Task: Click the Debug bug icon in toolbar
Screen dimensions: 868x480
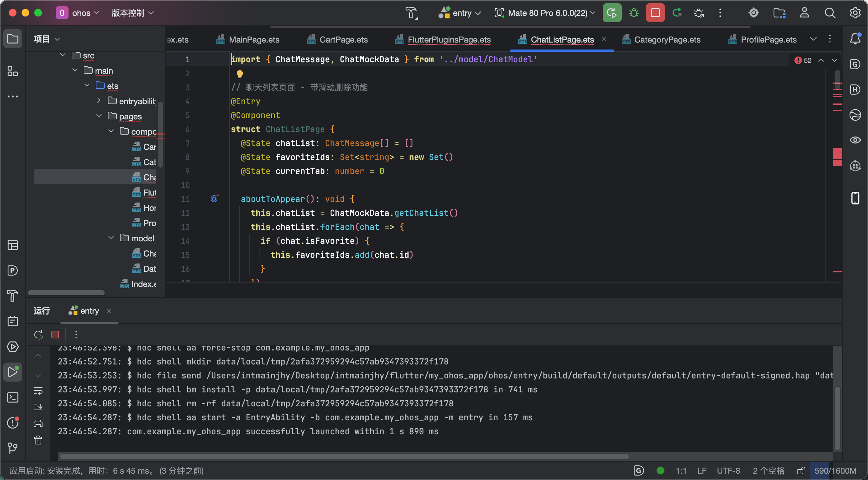Action: click(634, 13)
